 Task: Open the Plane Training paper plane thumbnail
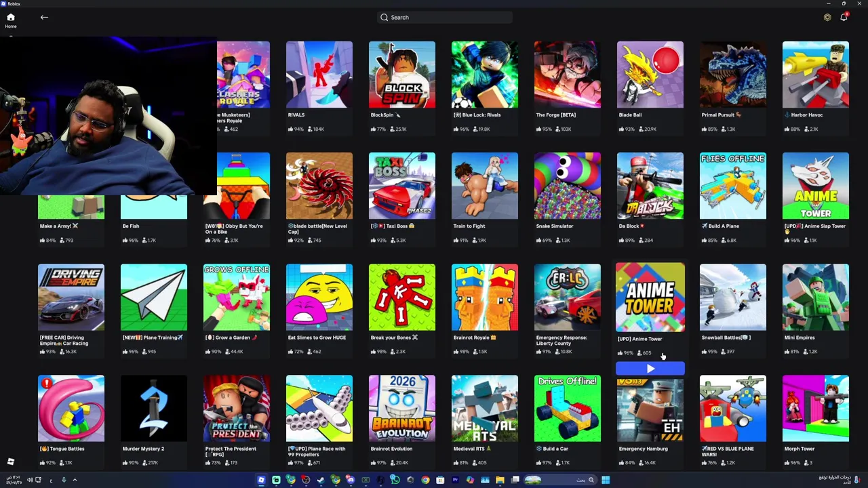pos(154,297)
